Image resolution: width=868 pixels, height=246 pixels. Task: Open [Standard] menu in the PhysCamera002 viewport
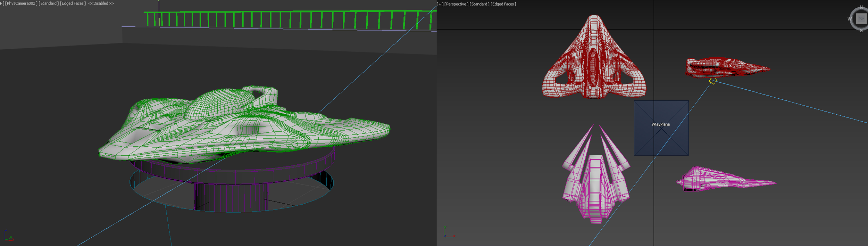point(49,3)
